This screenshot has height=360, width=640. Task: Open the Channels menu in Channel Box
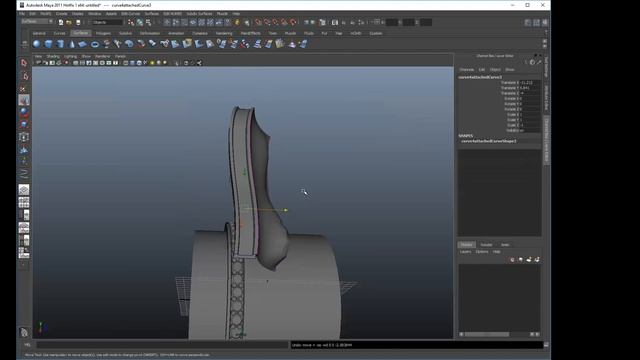tap(467, 70)
